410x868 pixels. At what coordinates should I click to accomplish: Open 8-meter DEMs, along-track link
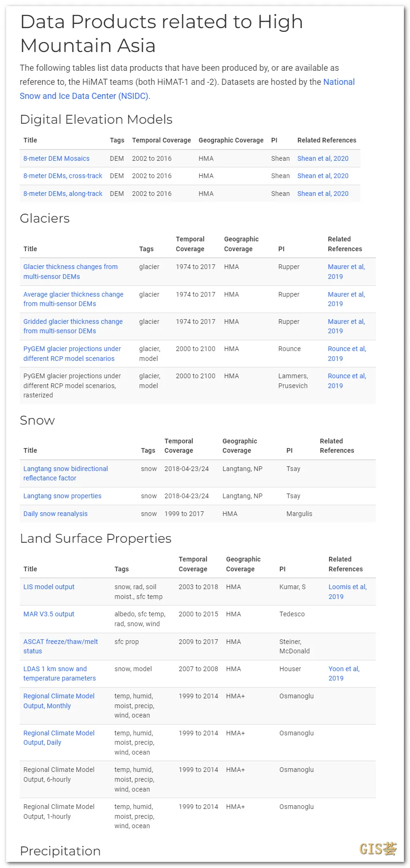point(63,194)
